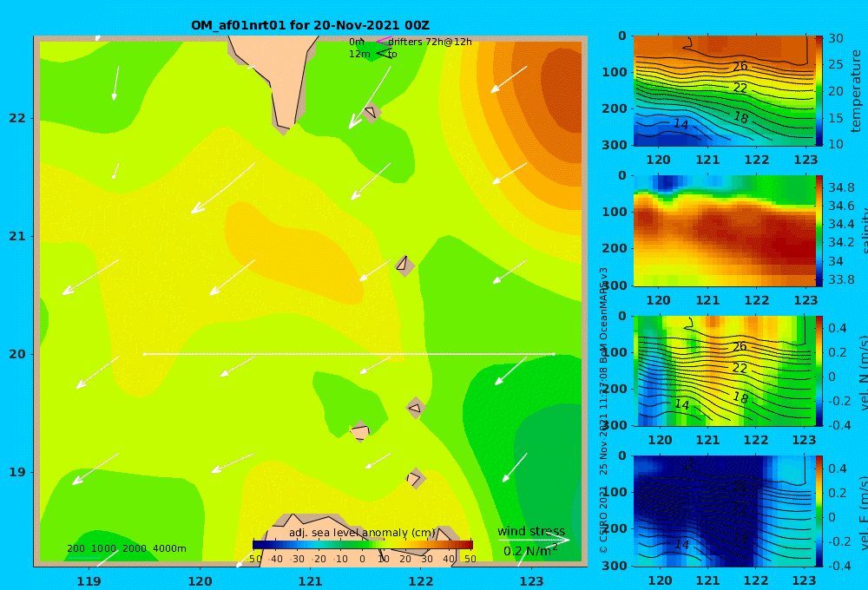Click the latitude label 21 on main map

pyautogui.click(x=17, y=236)
